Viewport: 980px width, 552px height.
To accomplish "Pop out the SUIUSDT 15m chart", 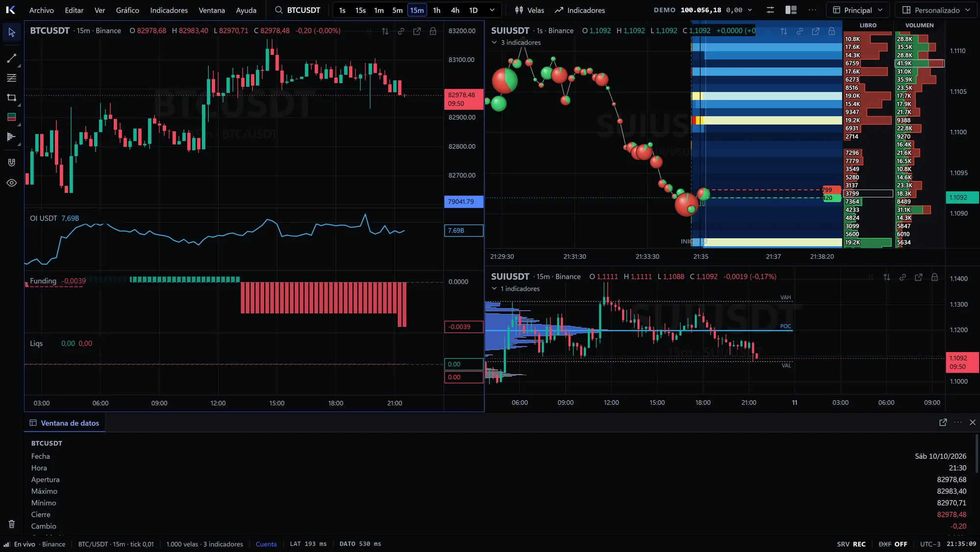I will [x=919, y=277].
